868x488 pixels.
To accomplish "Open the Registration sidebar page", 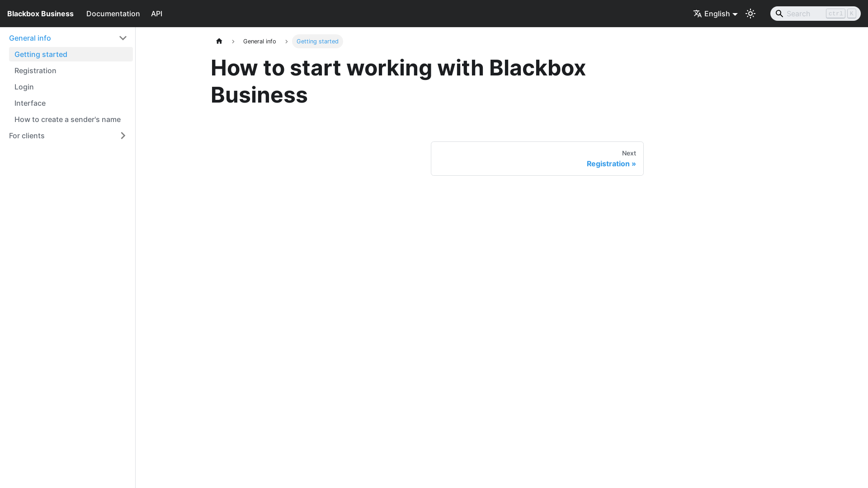I will tap(71, 70).
